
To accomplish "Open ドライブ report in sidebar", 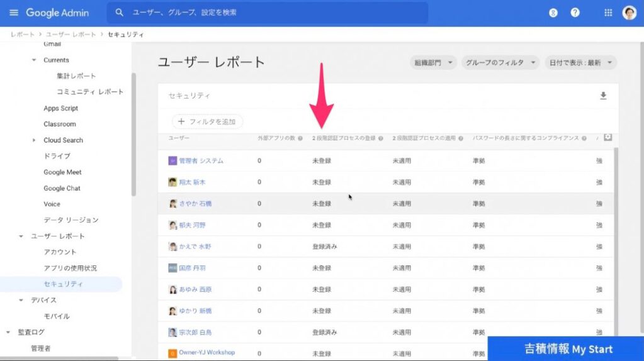I will click(57, 156).
